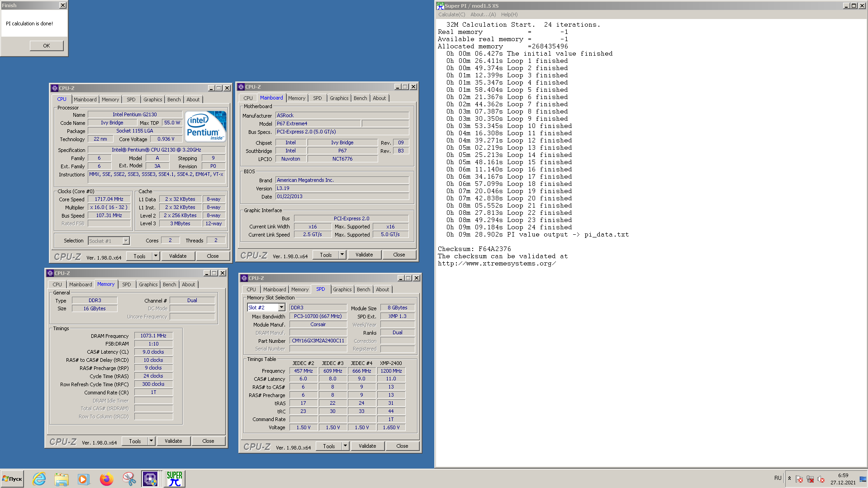Expand Tools dropdown arrow in CPU tab window
The width and height of the screenshot is (868, 488).
click(156, 256)
